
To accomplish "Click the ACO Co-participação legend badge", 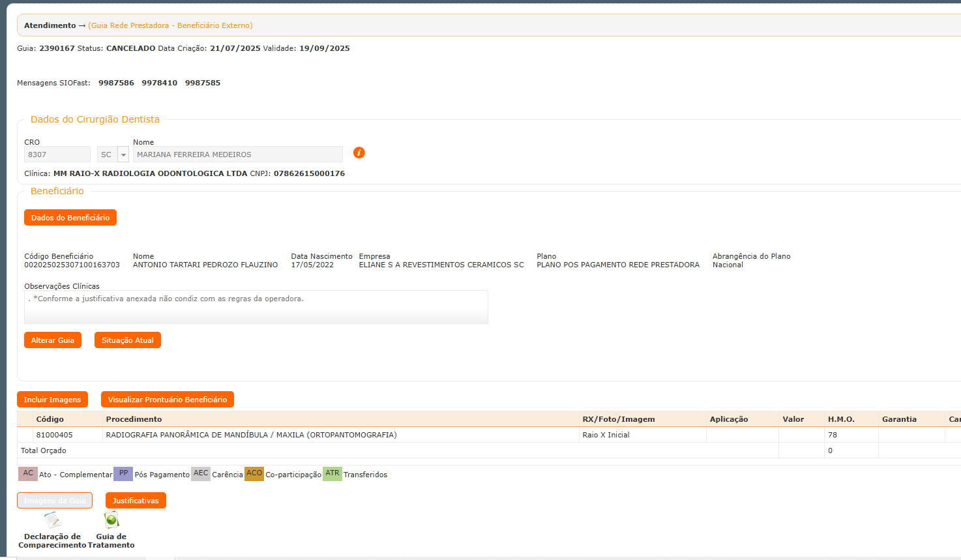I will (254, 474).
